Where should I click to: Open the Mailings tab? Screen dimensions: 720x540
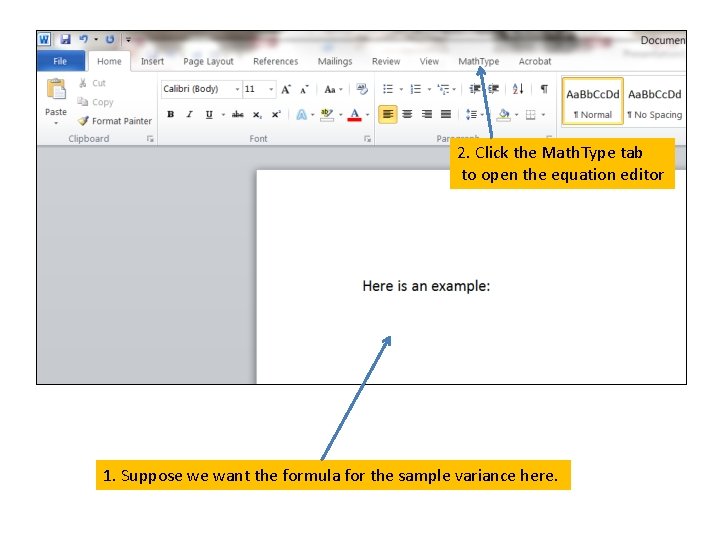(335, 61)
